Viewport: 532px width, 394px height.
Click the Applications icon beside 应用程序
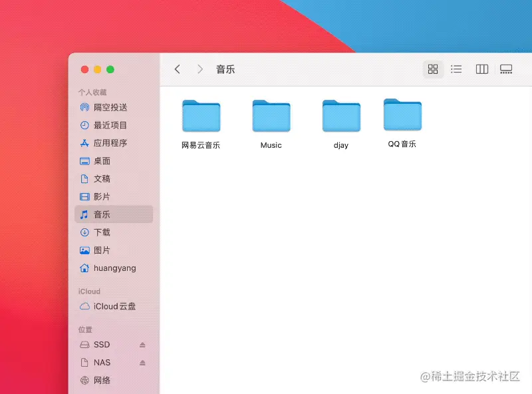(x=84, y=143)
